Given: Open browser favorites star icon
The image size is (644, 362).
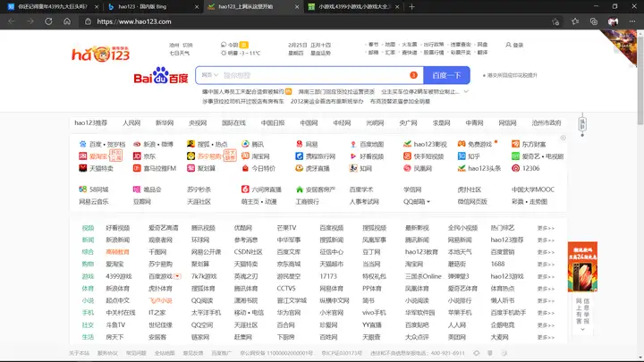Looking at the screenshot, I should point(575,21).
